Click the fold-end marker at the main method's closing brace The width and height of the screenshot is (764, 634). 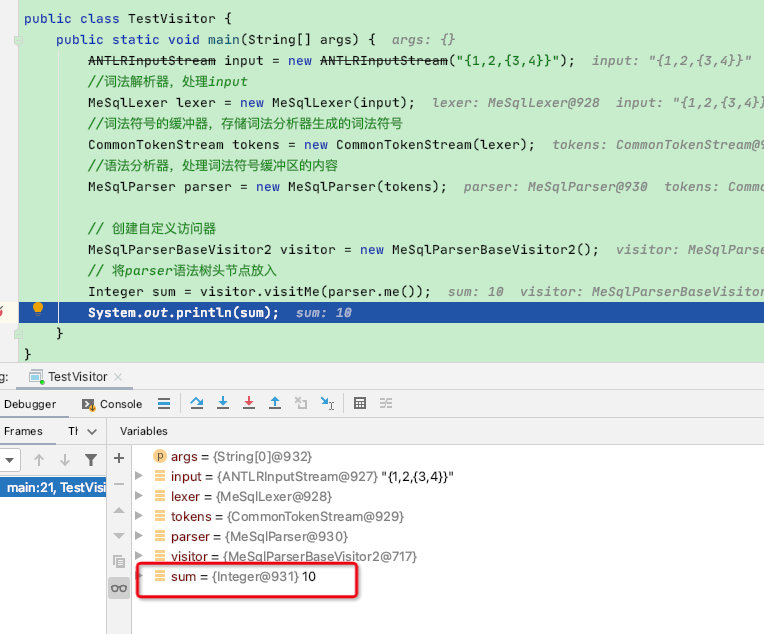point(18,334)
